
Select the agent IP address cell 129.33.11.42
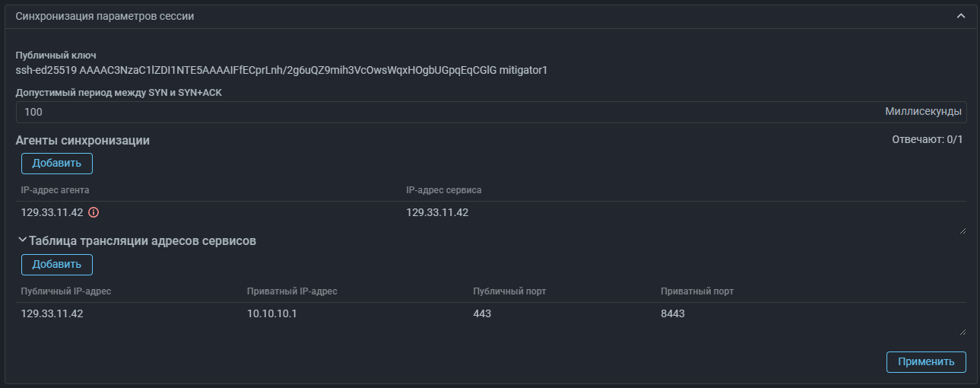(x=52, y=212)
